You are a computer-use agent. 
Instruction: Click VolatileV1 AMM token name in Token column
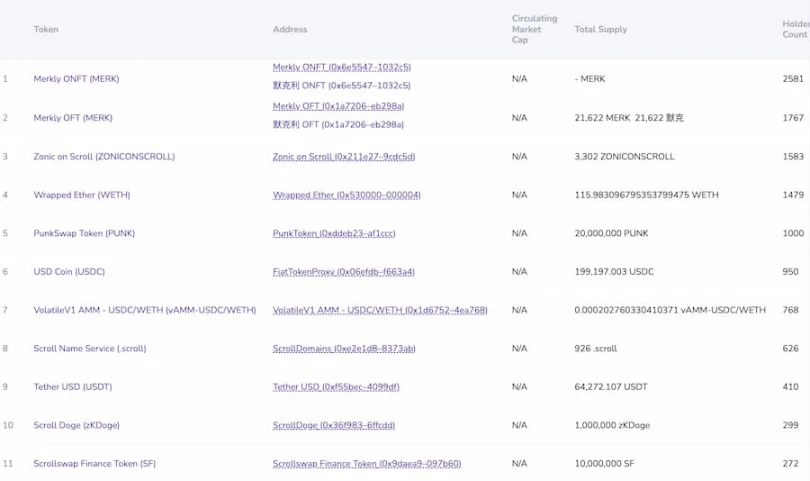[x=145, y=310]
